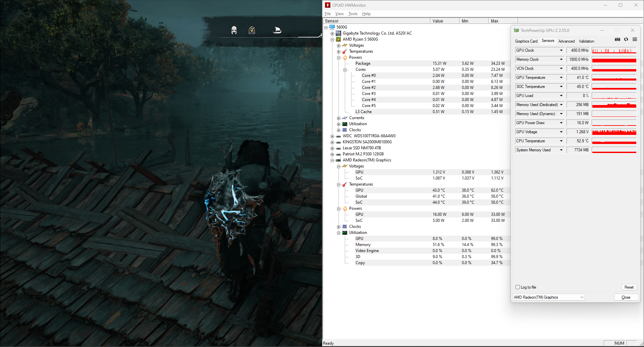This screenshot has width=644, height=347.
Task: Click the drive icon beside Patriot M.2 P300 128GB
Action: (338, 154)
